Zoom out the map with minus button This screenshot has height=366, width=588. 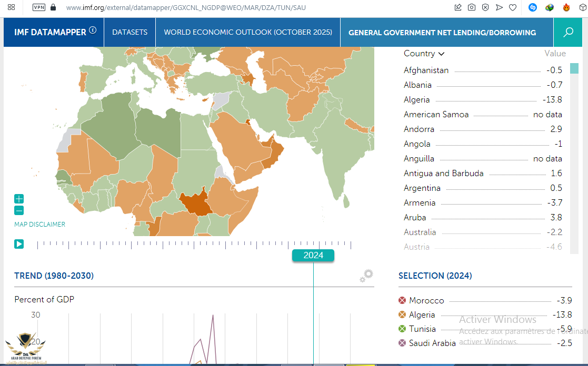click(x=19, y=211)
